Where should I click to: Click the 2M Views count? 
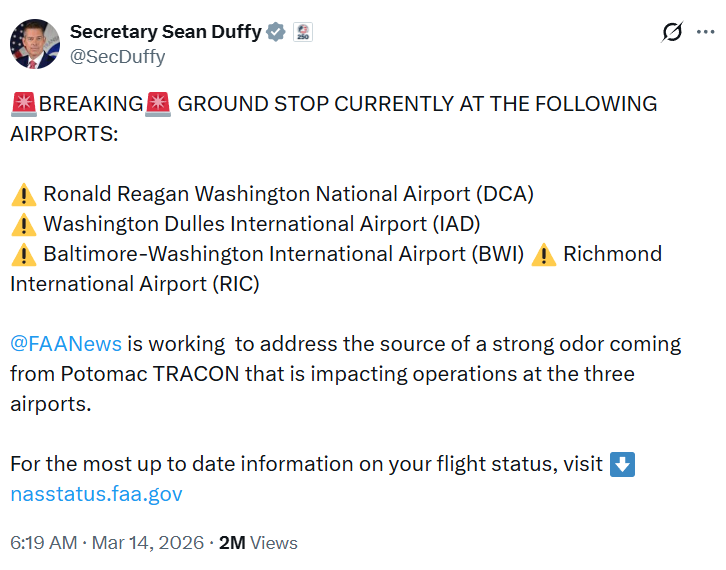pyautogui.click(x=258, y=543)
